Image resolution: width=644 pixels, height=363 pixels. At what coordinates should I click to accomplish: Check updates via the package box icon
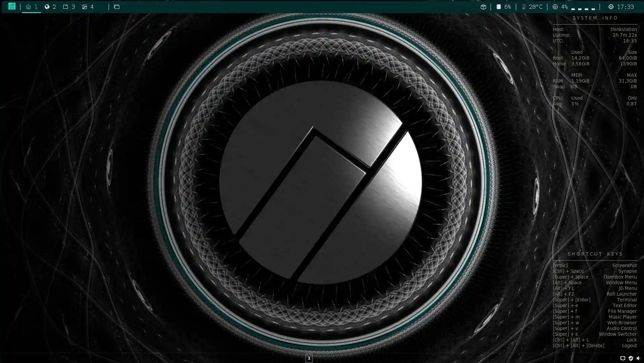pyautogui.click(x=483, y=6)
